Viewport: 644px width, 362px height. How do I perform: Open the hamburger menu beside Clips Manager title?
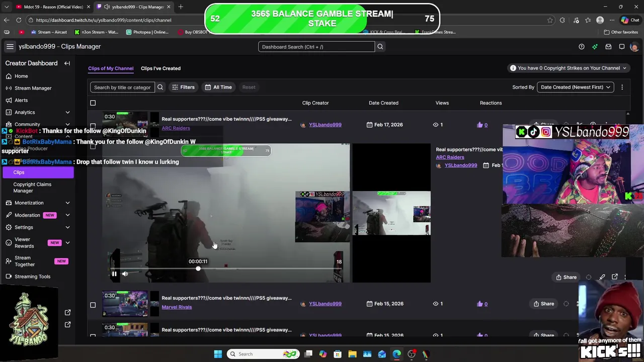pos(10,47)
